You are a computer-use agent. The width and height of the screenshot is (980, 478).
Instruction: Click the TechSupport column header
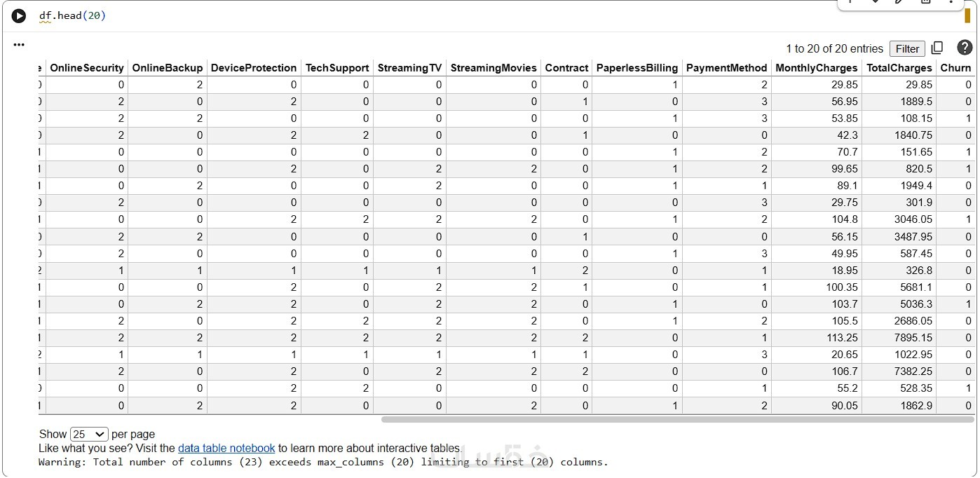337,68
